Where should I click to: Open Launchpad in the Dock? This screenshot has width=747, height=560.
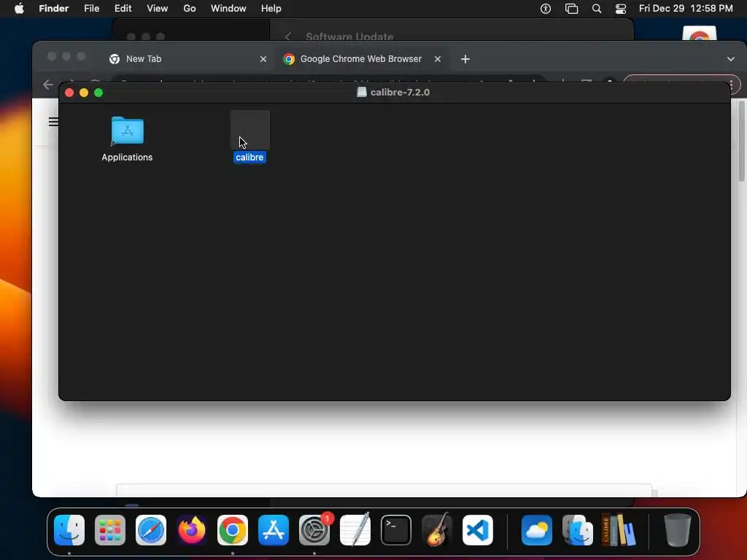(110, 530)
